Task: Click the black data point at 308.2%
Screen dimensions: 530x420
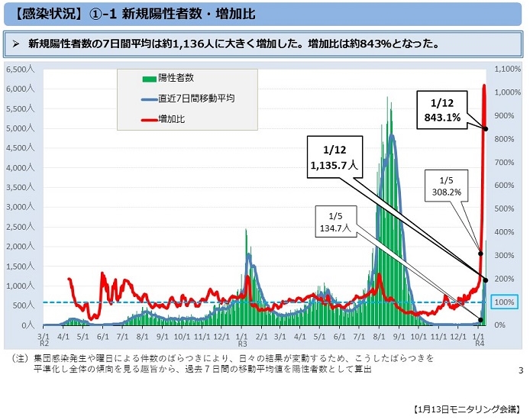Action: pyautogui.click(x=480, y=254)
